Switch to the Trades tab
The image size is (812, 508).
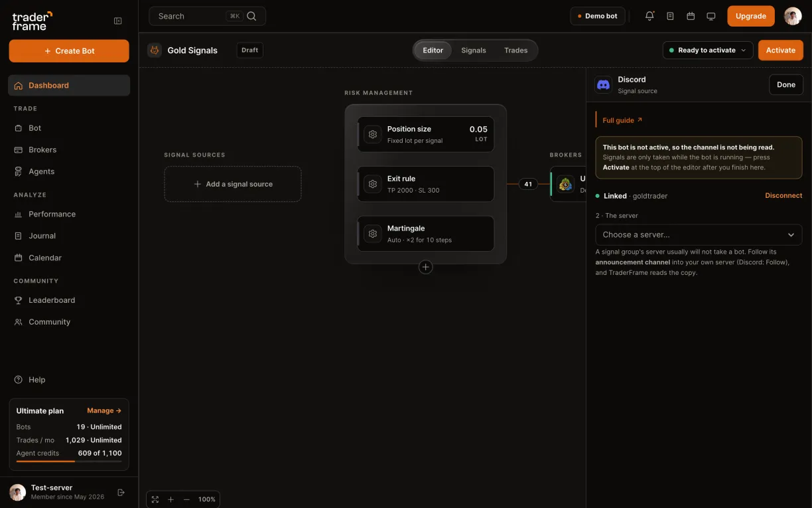coord(516,50)
